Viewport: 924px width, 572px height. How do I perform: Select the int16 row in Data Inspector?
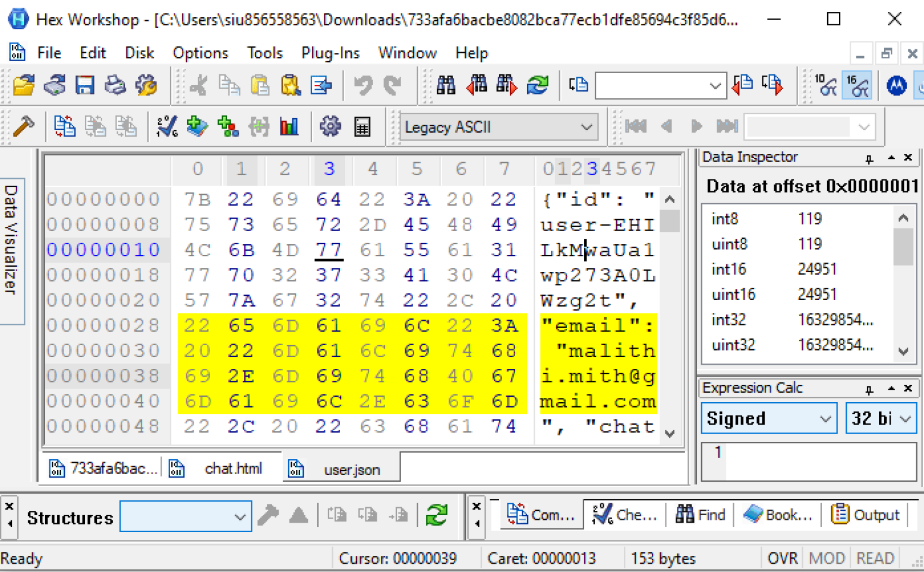pos(797,270)
